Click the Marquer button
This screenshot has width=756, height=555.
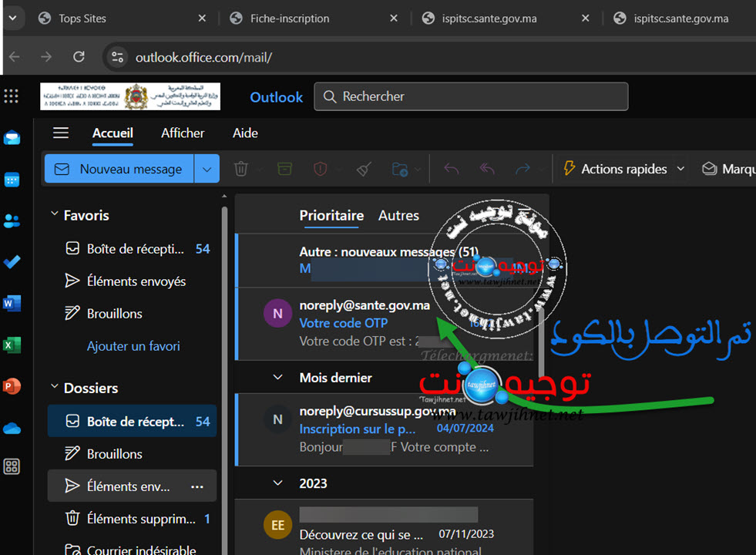pyautogui.click(x=728, y=169)
